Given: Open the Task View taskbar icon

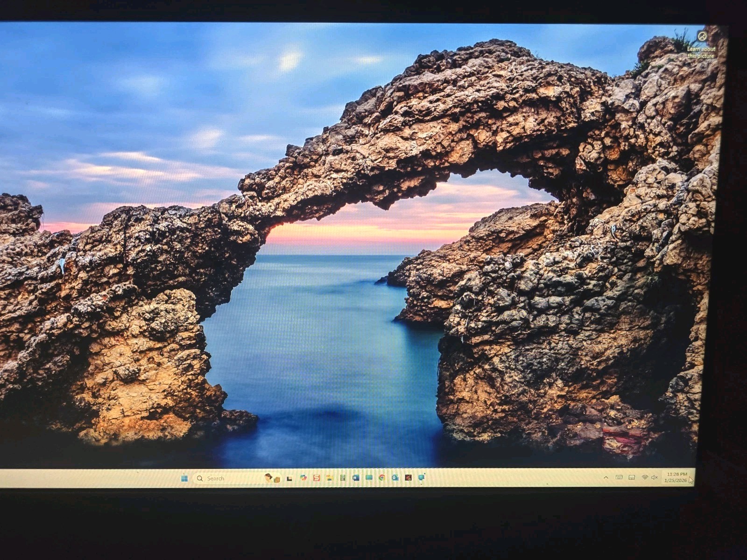Looking at the screenshot, I should tap(289, 478).
